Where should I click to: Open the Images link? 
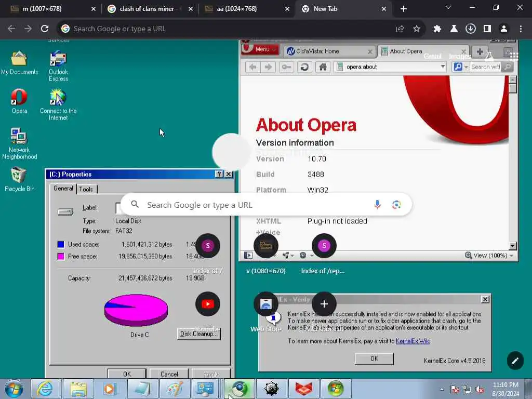[460, 56]
